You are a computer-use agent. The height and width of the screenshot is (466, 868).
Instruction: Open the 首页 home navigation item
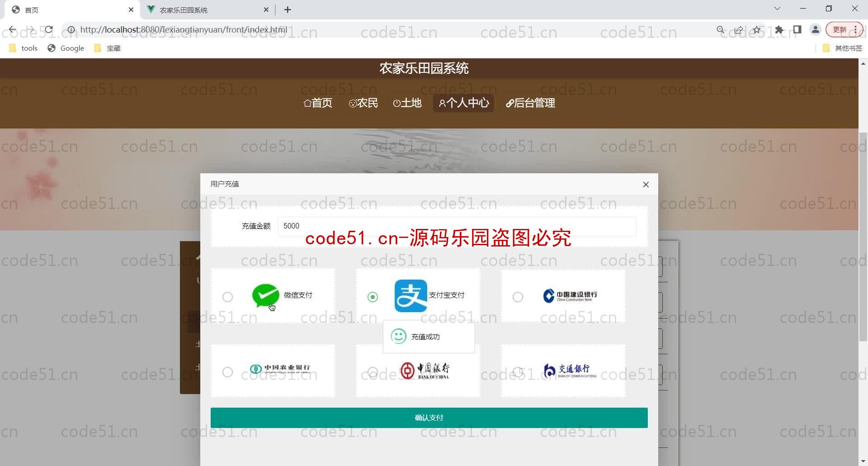318,103
